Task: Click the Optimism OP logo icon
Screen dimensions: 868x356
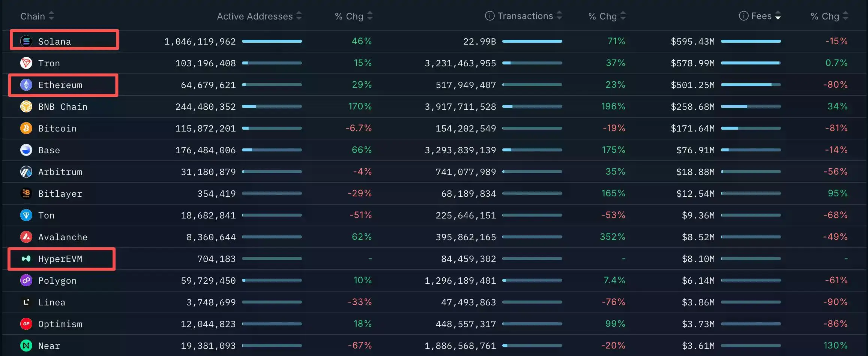Action: click(x=26, y=324)
